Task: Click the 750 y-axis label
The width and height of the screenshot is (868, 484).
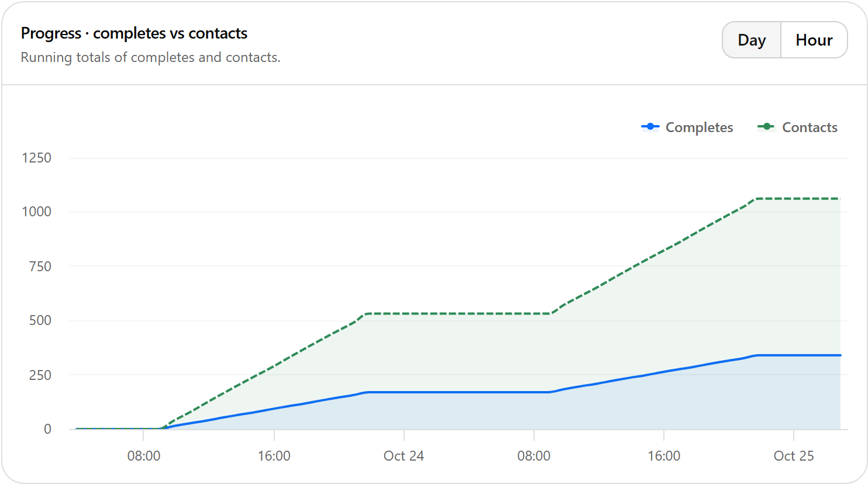Action: (x=40, y=267)
